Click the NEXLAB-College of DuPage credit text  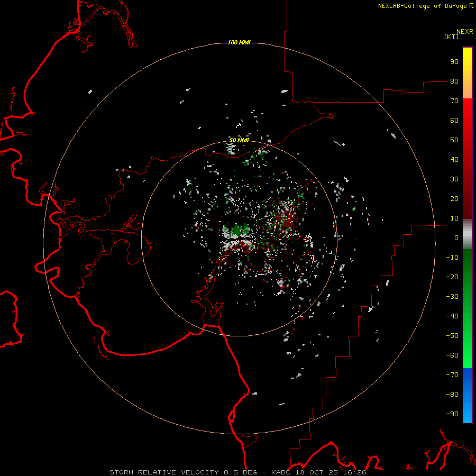pyautogui.click(x=426, y=6)
